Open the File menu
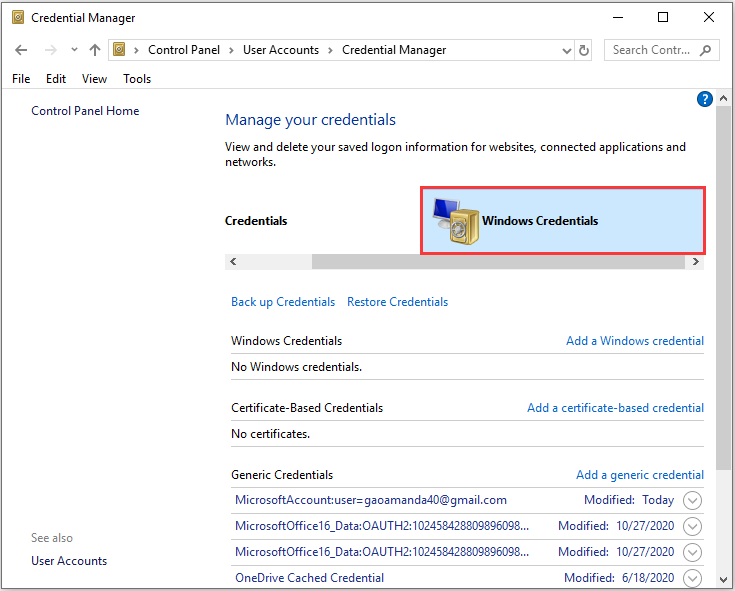The height and width of the screenshot is (591, 735). [x=21, y=79]
